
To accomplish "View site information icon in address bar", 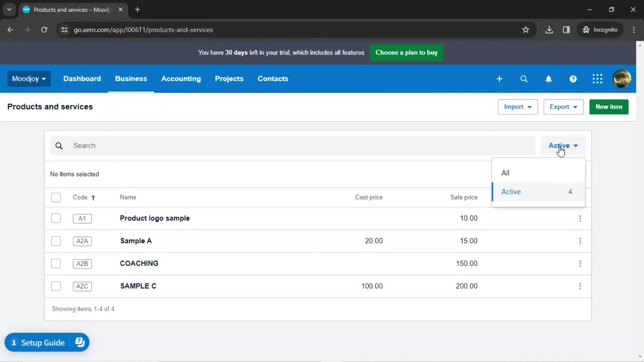I will point(64,30).
